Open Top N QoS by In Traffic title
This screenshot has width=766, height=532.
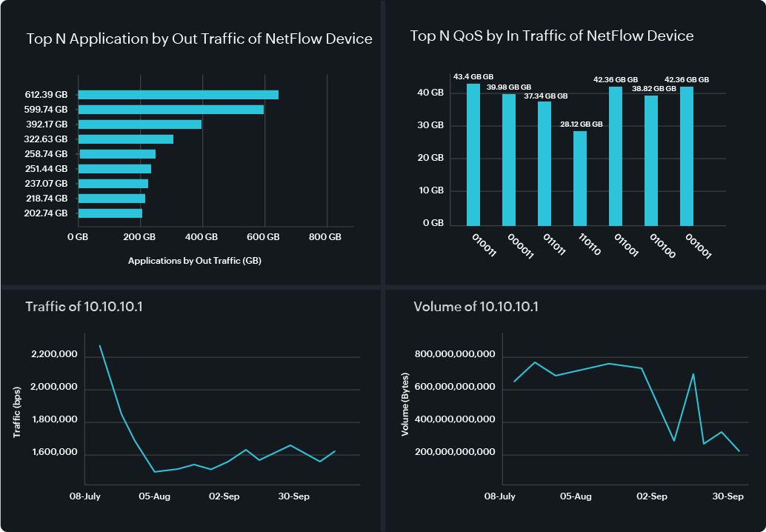tap(552, 36)
